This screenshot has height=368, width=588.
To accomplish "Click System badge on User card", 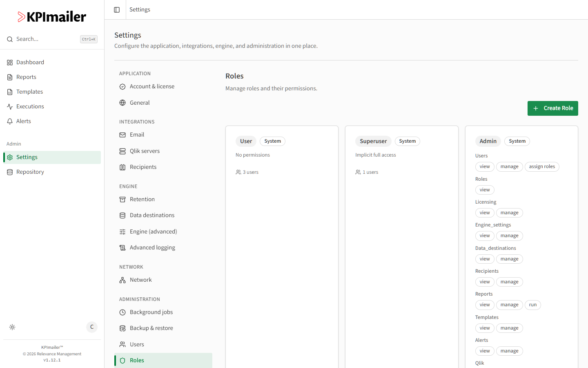I will (x=272, y=141).
